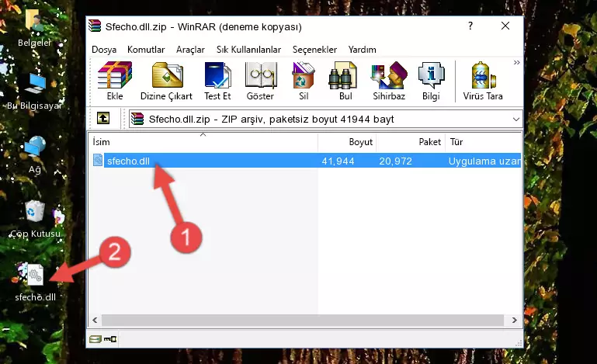Open the Komutlar menu

pyautogui.click(x=146, y=50)
